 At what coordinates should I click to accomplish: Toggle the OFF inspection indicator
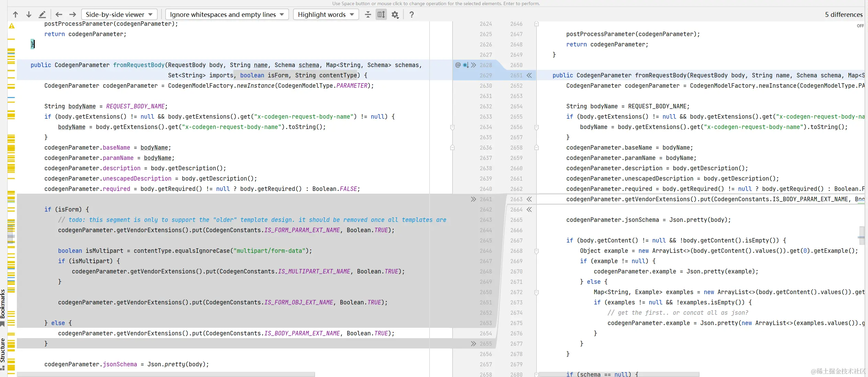(860, 26)
